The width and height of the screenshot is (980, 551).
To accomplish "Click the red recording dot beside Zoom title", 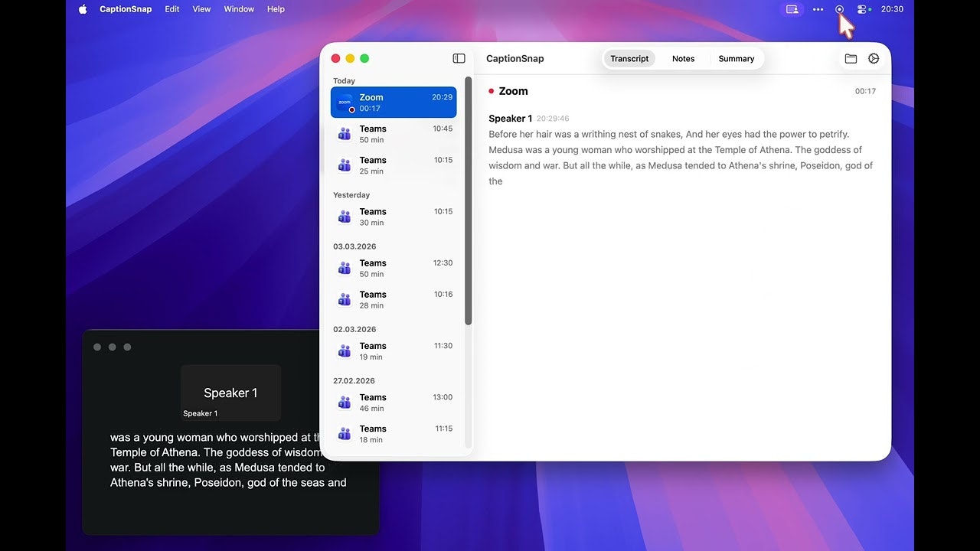I will [492, 91].
